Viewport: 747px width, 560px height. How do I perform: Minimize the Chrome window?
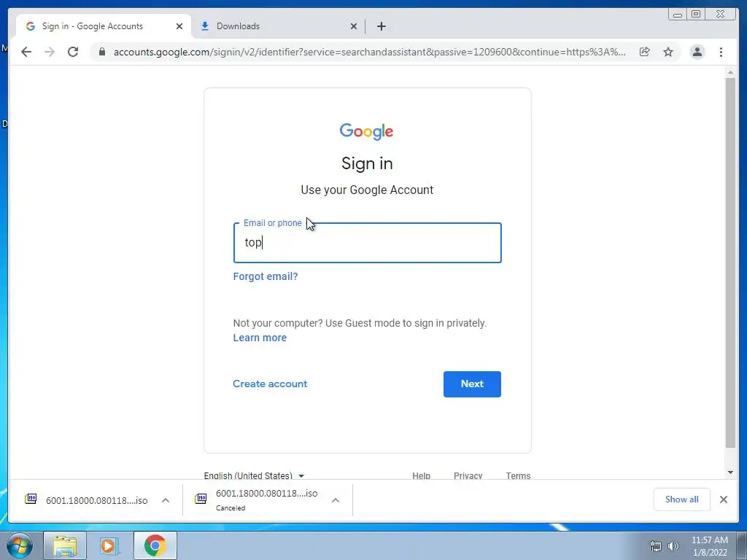pyautogui.click(x=678, y=15)
